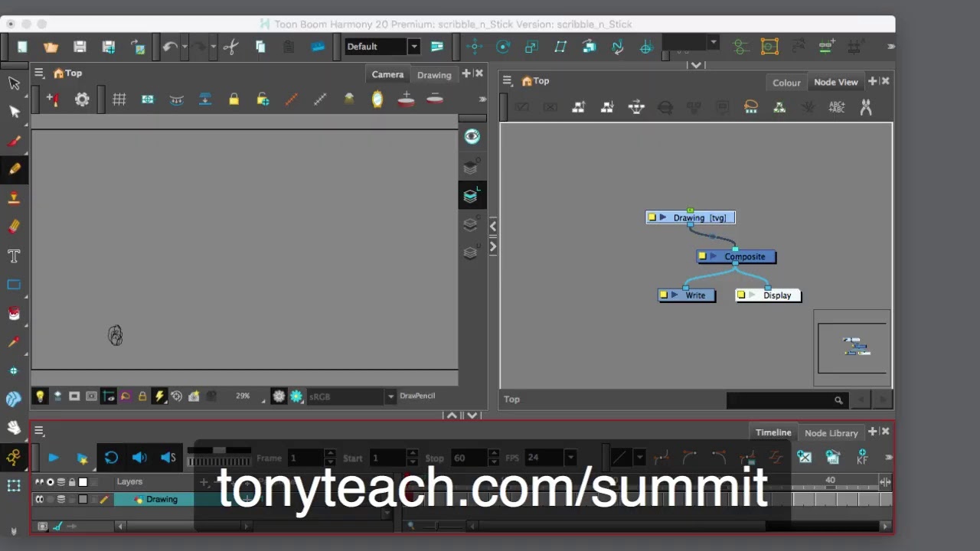
Task: Select the Hand pan tool
Action: [14, 427]
